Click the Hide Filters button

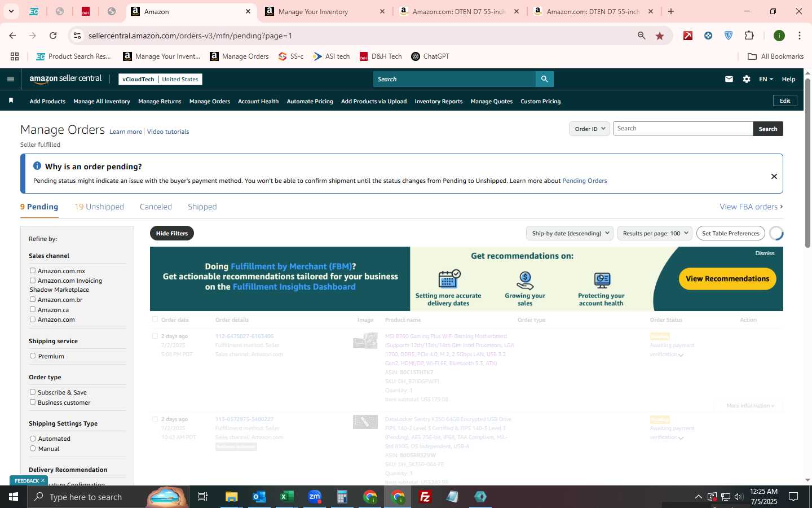point(172,233)
